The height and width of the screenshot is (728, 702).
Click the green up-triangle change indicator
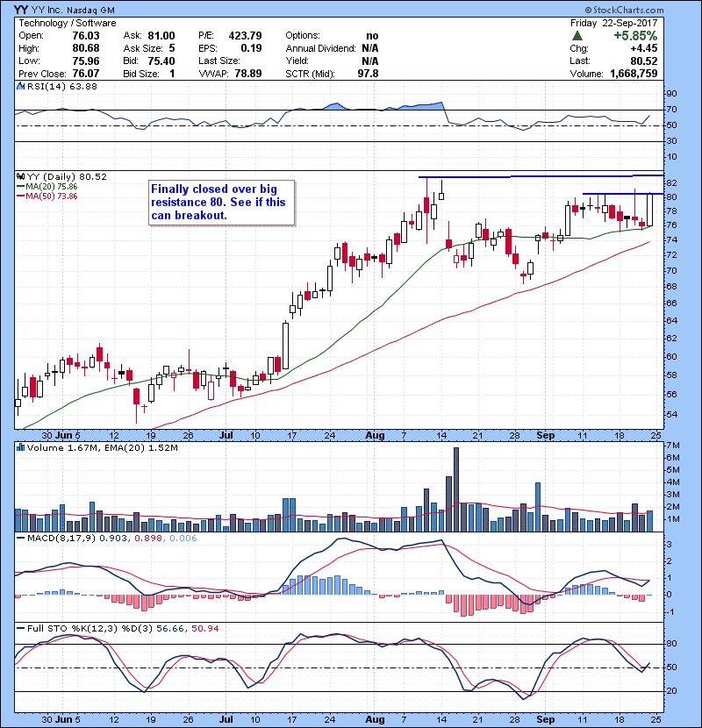(x=577, y=36)
